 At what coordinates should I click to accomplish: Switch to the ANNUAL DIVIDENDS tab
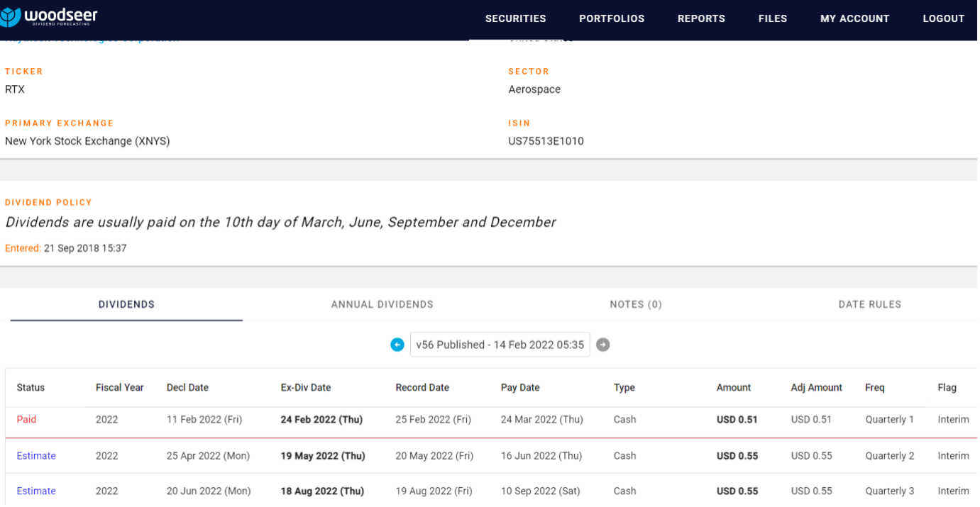pyautogui.click(x=382, y=305)
